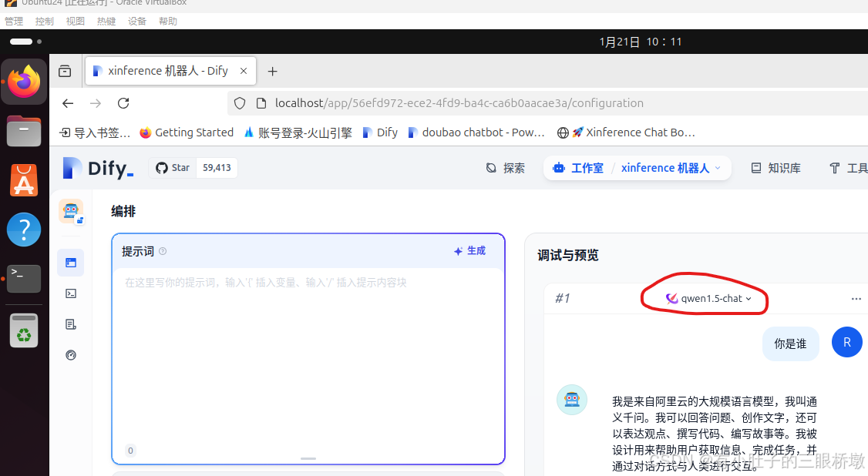Open 账号登录-火山引擎 bookmark
Screen dimensions: 868x476
[x=298, y=132]
